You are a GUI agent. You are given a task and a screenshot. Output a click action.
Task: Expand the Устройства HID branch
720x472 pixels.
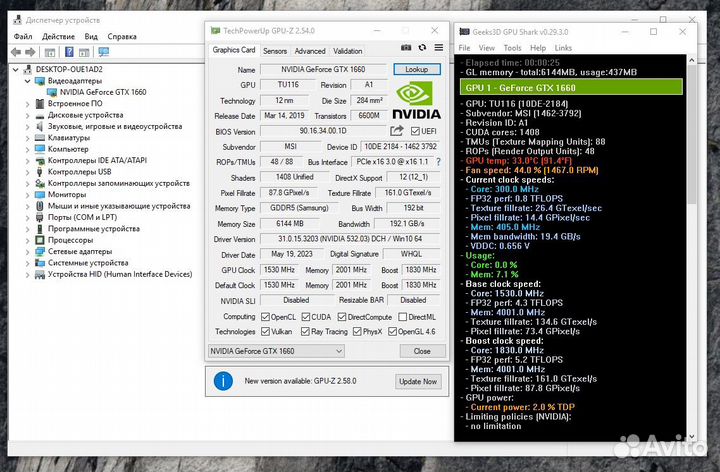tap(28, 275)
